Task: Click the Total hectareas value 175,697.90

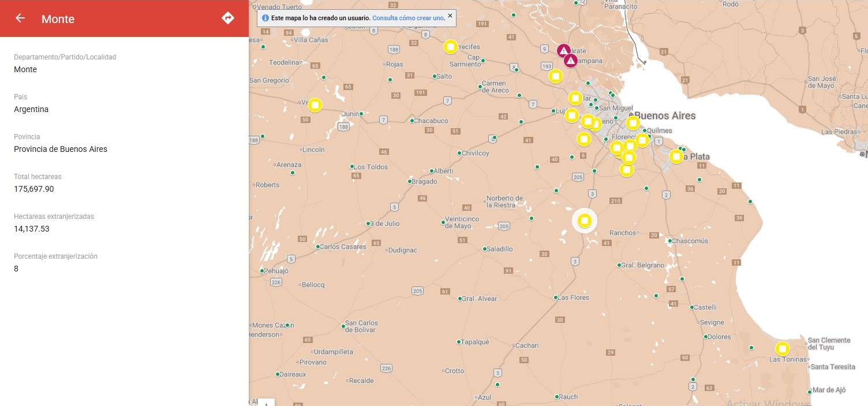Action: coord(34,189)
